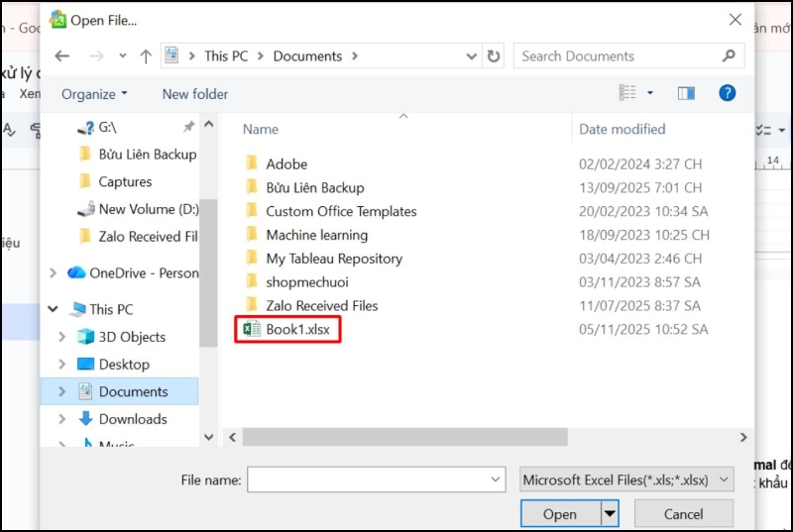The width and height of the screenshot is (793, 532).
Task: Click horizontal scrollbar right arrow
Action: [x=742, y=437]
